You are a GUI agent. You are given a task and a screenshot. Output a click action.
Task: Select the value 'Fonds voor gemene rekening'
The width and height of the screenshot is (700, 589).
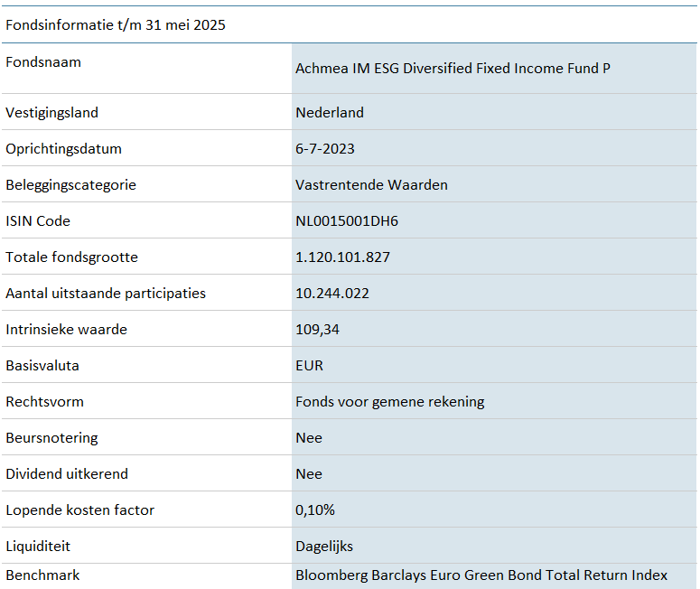(389, 402)
